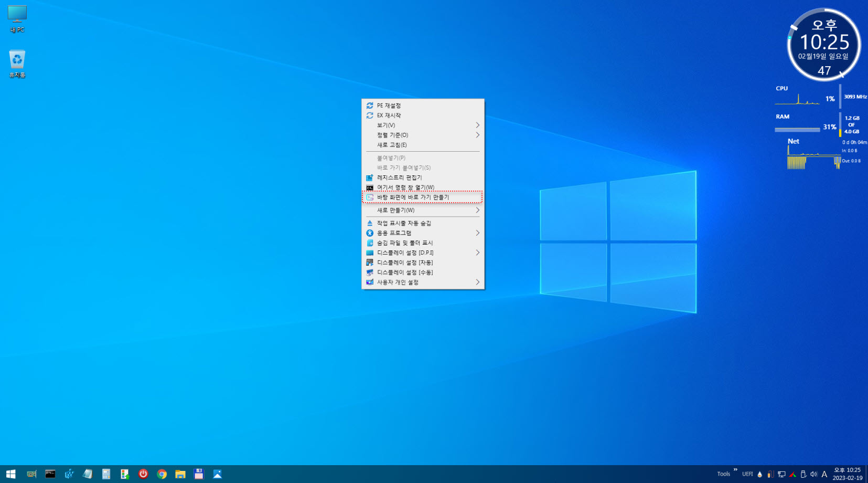
Task: Expand 디스플레이 설정 [D.P.I] submenu
Action: [423, 253]
